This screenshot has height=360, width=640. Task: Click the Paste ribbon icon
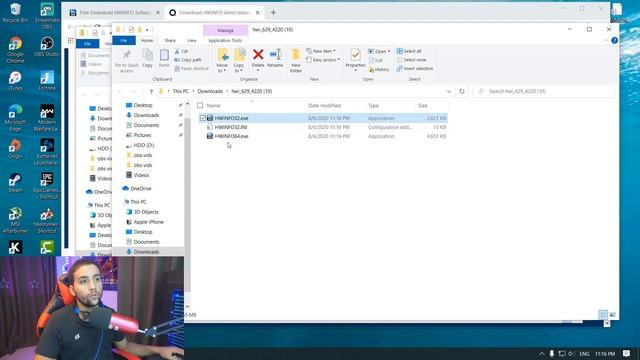pyautogui.click(x=164, y=58)
